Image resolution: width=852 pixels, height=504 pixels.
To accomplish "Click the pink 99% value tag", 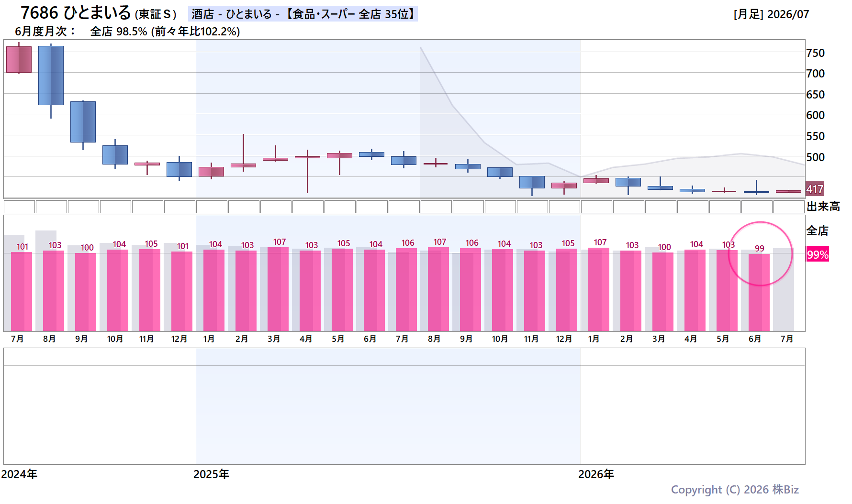I will (x=818, y=254).
